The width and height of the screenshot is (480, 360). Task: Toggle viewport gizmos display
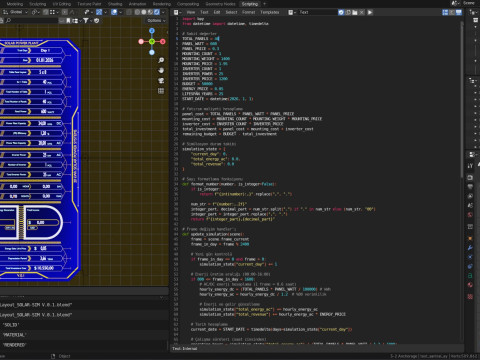tap(99, 12)
